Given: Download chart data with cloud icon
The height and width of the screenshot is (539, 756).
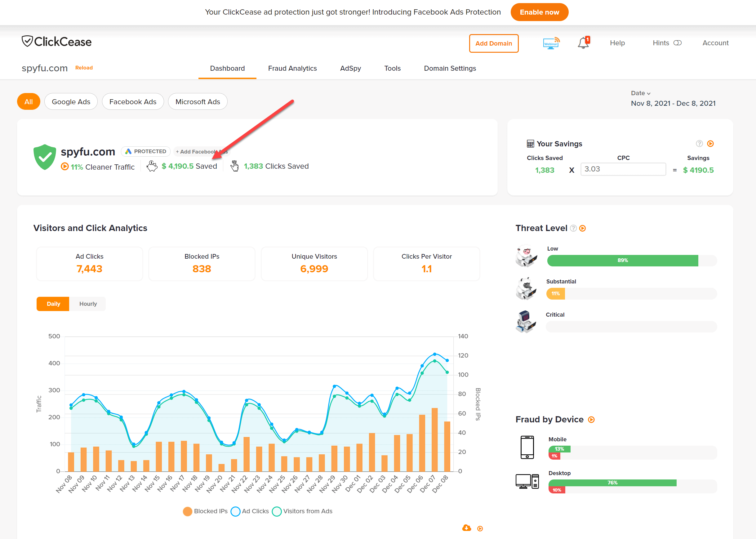Looking at the screenshot, I should [x=467, y=528].
